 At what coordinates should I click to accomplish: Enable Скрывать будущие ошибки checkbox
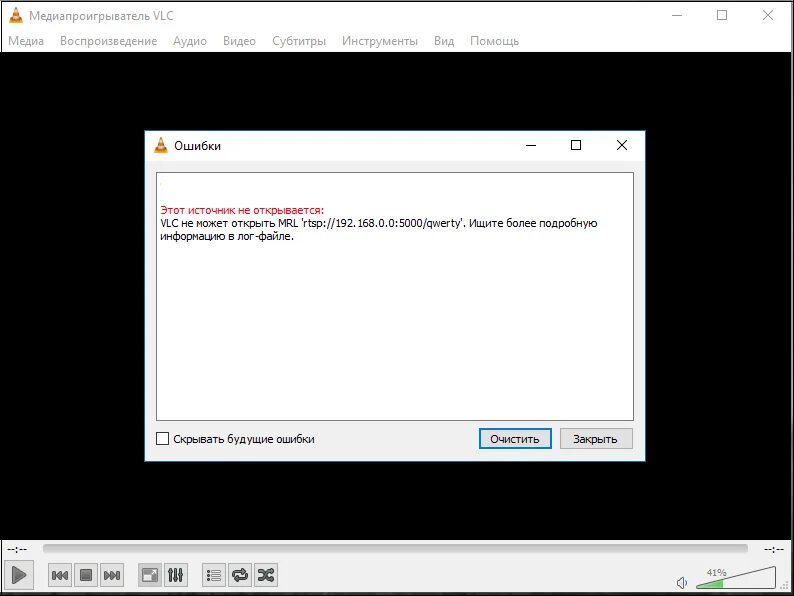pyautogui.click(x=163, y=439)
